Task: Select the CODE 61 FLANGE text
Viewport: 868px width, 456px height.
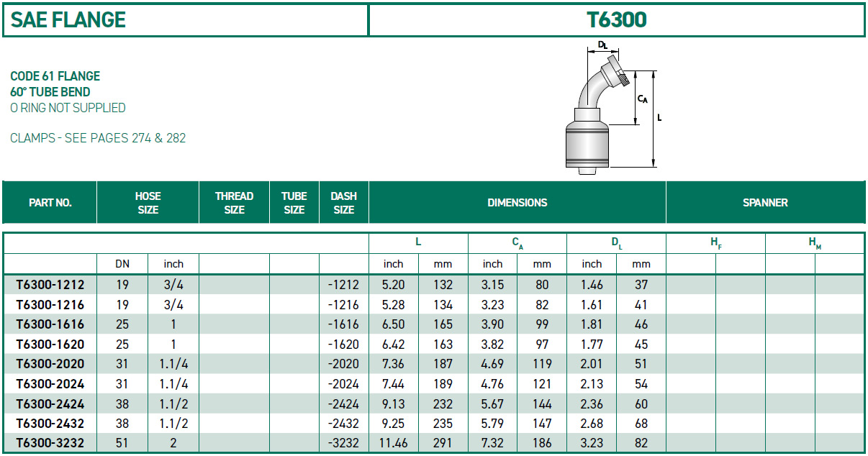Action: [55, 76]
